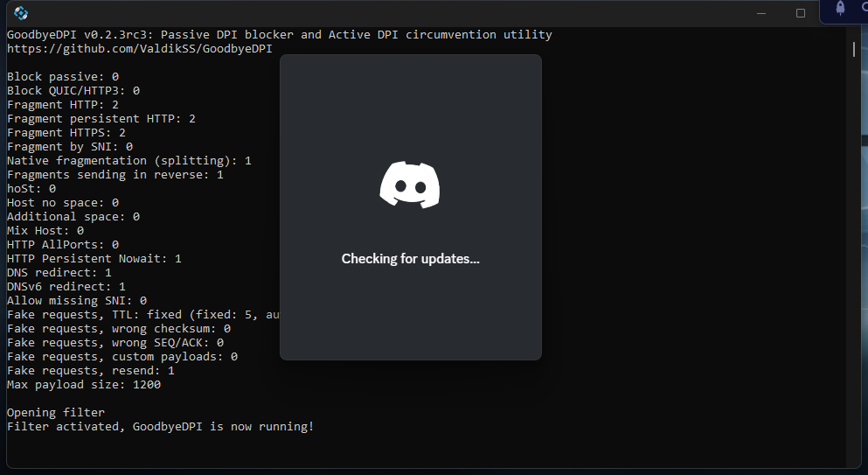Click the 'Checking for updates...' text

410,259
